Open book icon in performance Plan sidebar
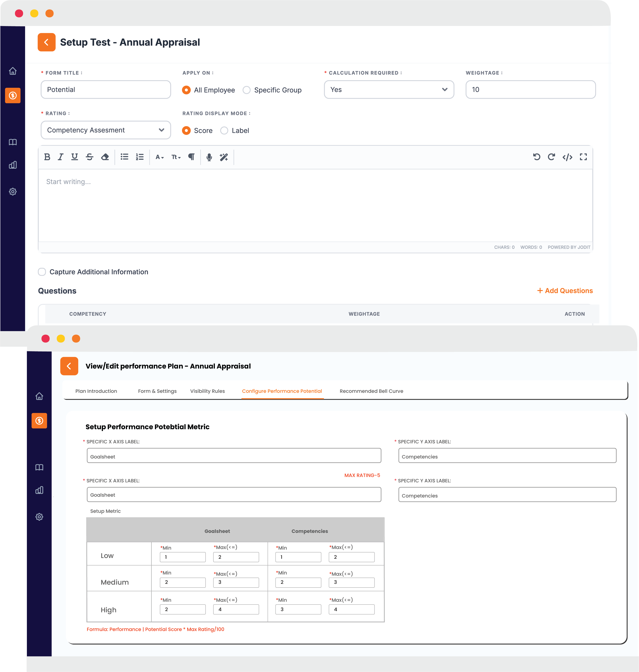This screenshot has width=639, height=672. click(x=39, y=467)
